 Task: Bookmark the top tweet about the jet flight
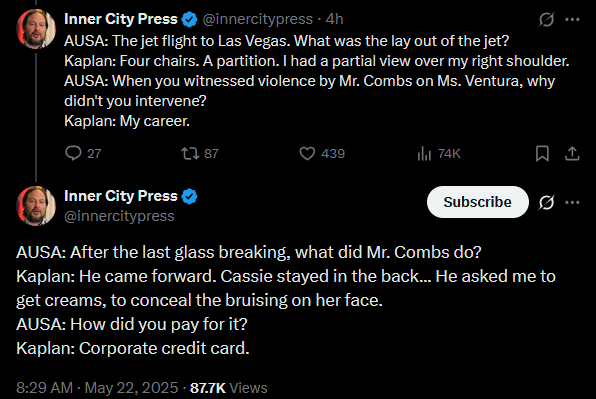[x=542, y=154]
